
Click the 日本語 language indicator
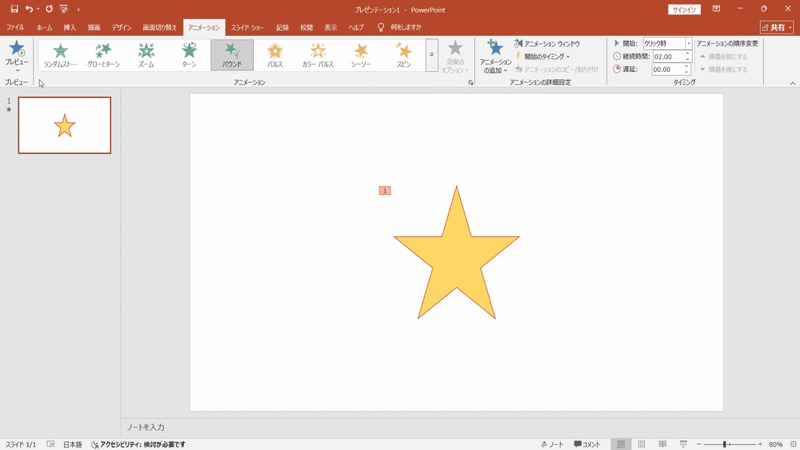72,444
